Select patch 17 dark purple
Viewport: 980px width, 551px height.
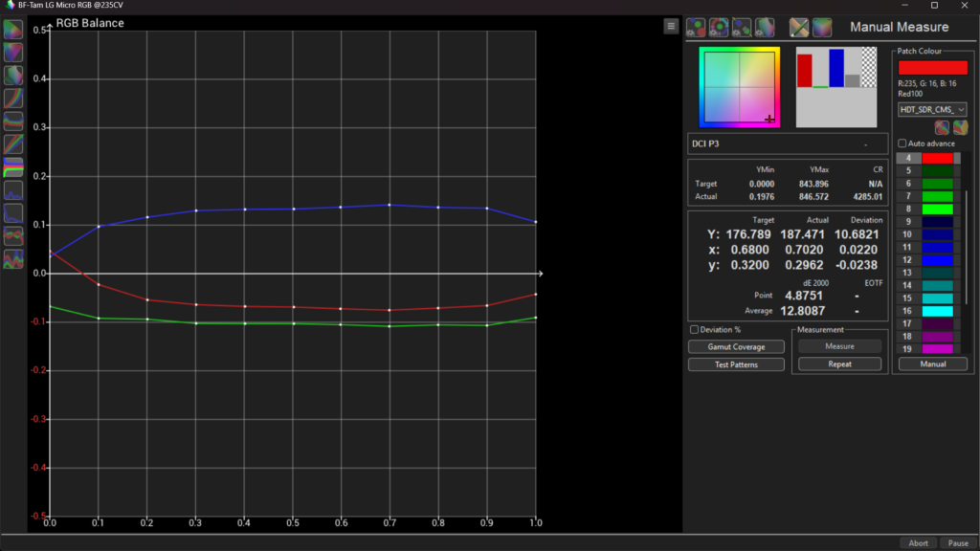click(928, 323)
